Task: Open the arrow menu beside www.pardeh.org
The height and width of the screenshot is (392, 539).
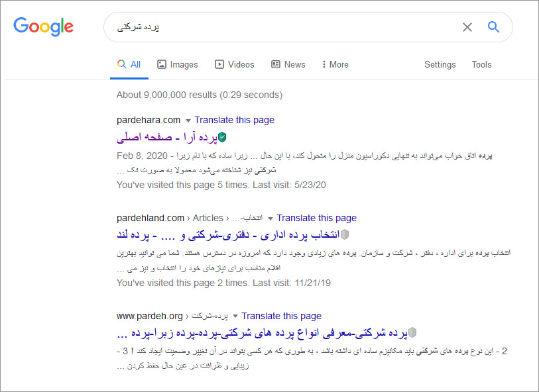Action: pyautogui.click(x=236, y=316)
